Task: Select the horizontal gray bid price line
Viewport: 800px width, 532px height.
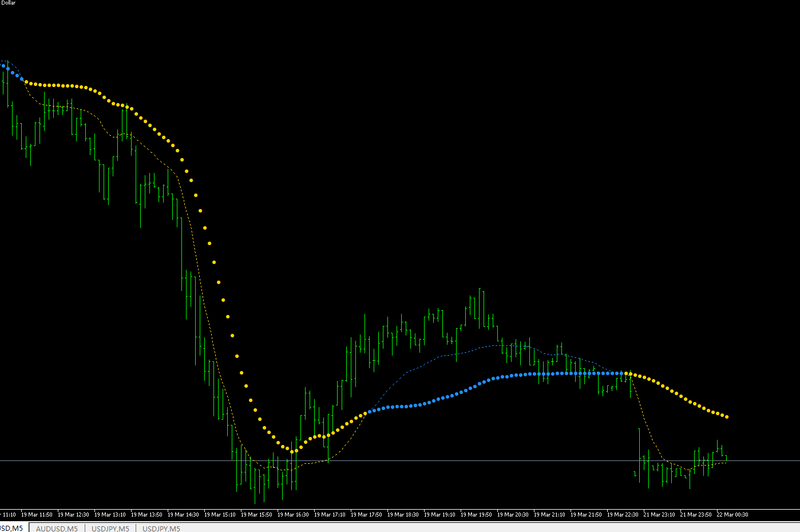Action: click(x=400, y=461)
